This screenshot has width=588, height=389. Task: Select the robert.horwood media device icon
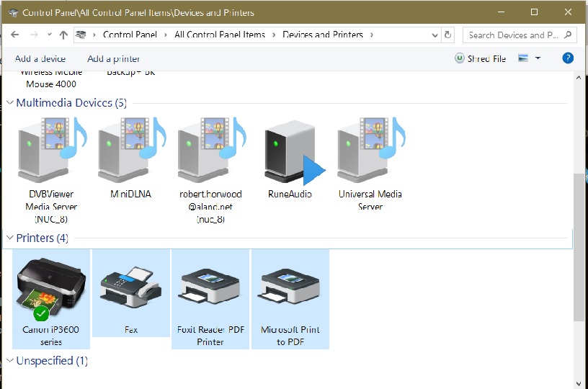point(212,150)
